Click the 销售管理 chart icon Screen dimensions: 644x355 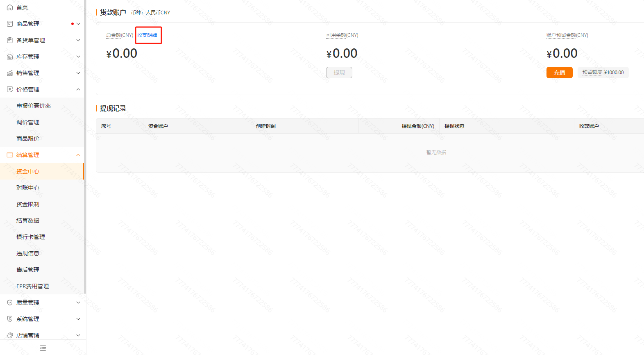(10, 73)
